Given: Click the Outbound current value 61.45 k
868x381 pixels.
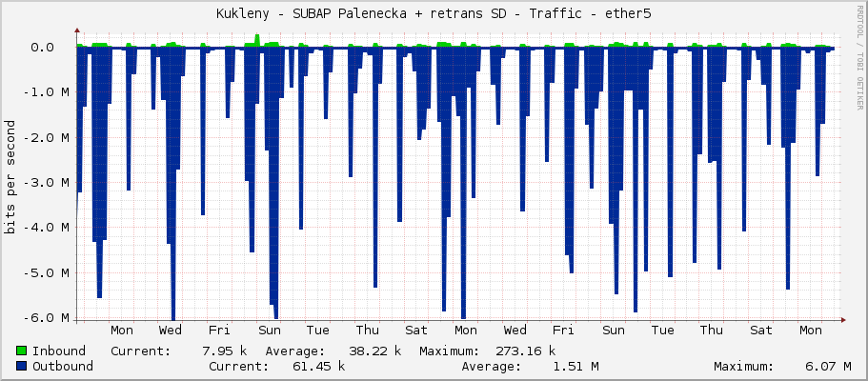Looking at the screenshot, I should (x=318, y=366).
